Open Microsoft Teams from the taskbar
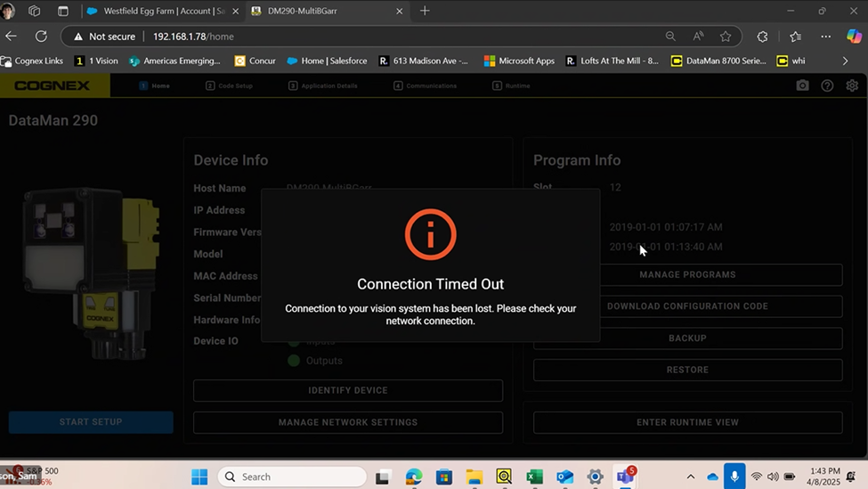This screenshot has width=868, height=489. coord(625,477)
